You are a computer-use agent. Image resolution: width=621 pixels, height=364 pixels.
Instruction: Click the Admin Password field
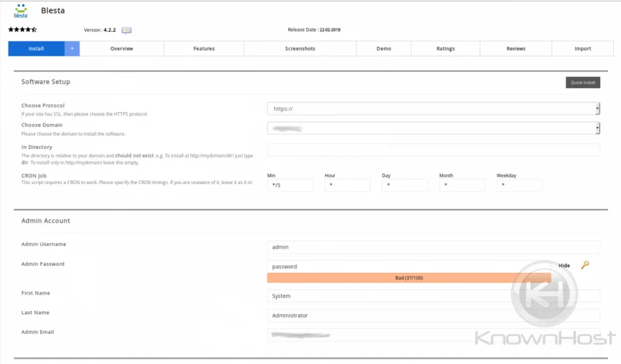point(410,266)
